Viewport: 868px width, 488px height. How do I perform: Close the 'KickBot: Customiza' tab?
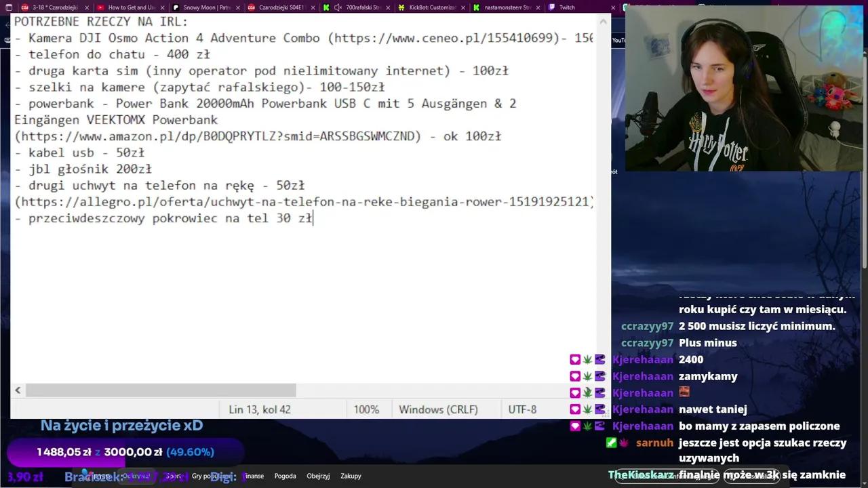[x=462, y=7]
